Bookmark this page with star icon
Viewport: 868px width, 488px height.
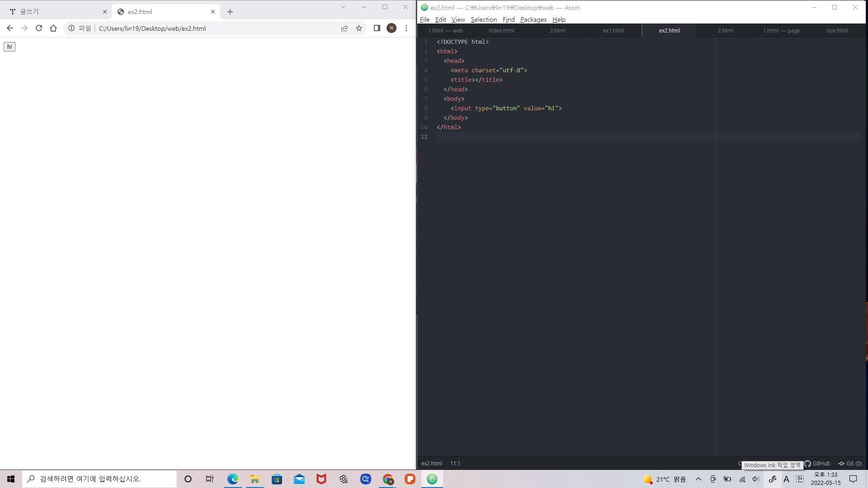click(x=359, y=28)
